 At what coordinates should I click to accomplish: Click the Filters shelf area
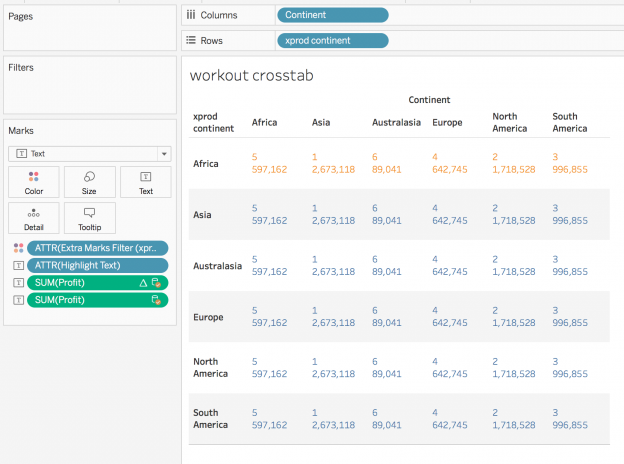[88, 92]
